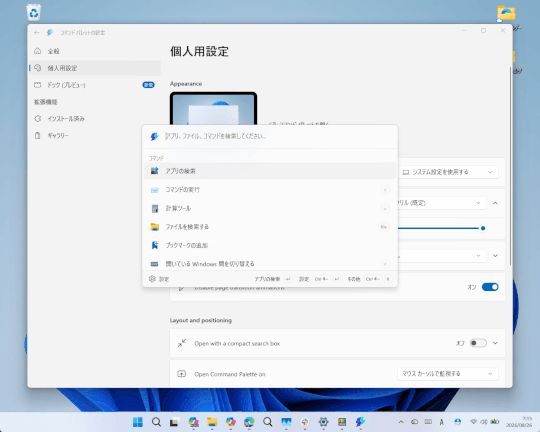The height and width of the screenshot is (432, 540).
Task: Open the その他 more-actions menu in the footer
Action: [x=369, y=279]
